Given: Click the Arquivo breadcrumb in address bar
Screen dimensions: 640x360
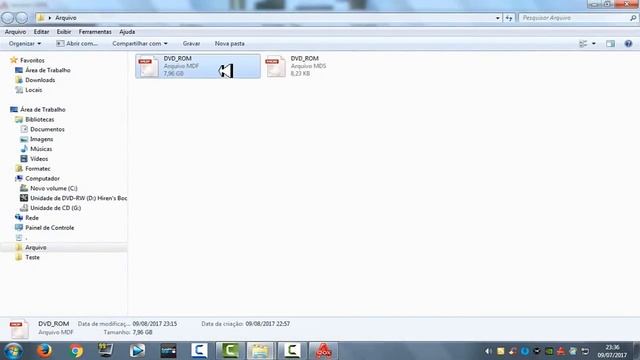Looking at the screenshot, I should click(x=66, y=18).
